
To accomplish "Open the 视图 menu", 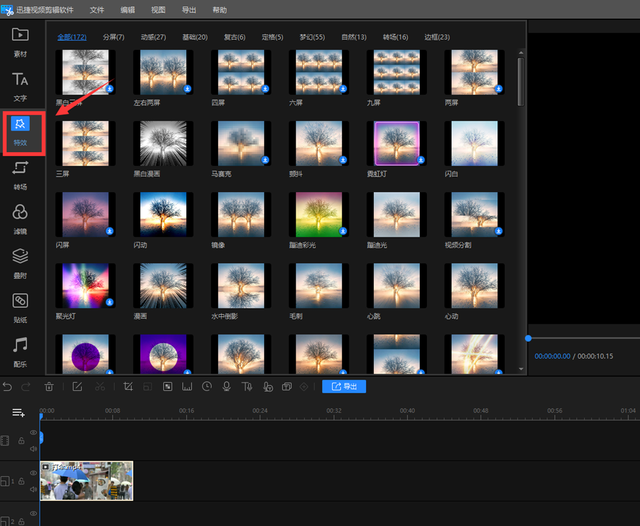I will coord(158,10).
